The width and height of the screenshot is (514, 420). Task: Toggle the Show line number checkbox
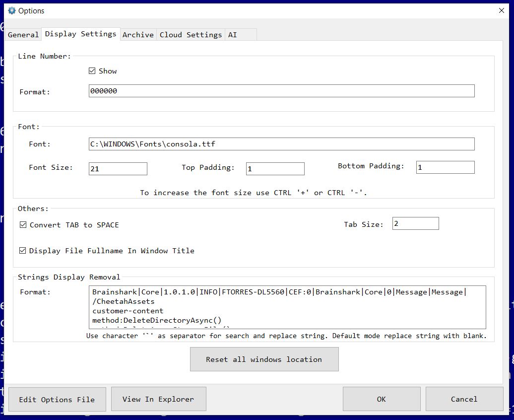pos(92,71)
